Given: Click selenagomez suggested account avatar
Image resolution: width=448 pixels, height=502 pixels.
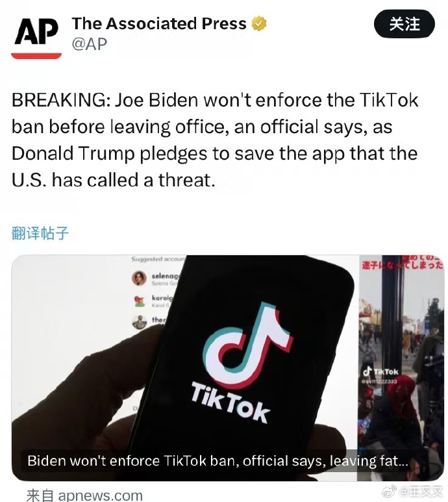Looking at the screenshot, I should coord(139,278).
